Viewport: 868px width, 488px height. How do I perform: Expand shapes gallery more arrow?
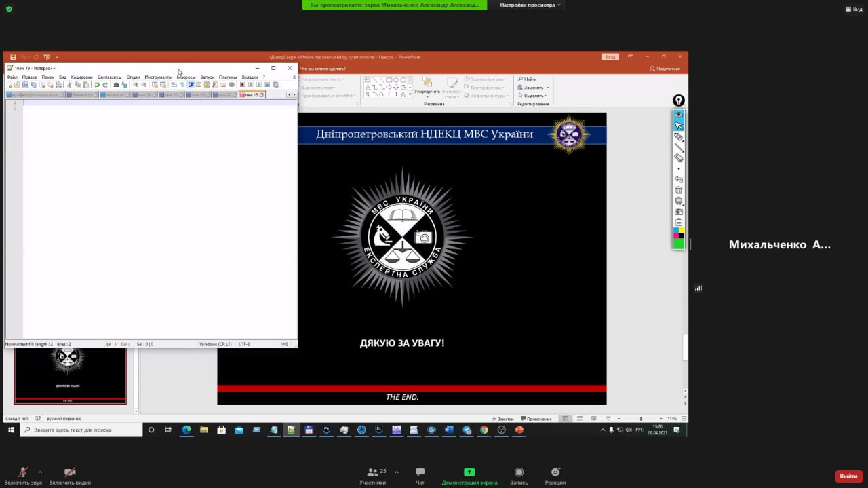410,95
